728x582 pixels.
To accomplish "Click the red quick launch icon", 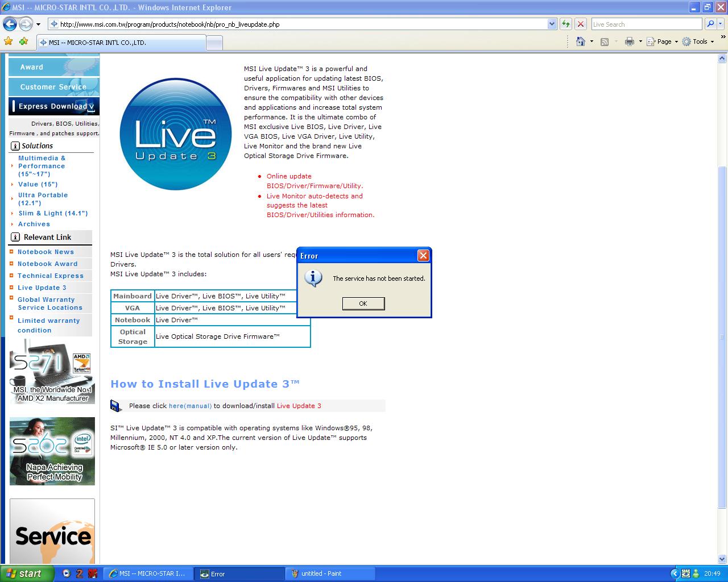I will point(93,573).
